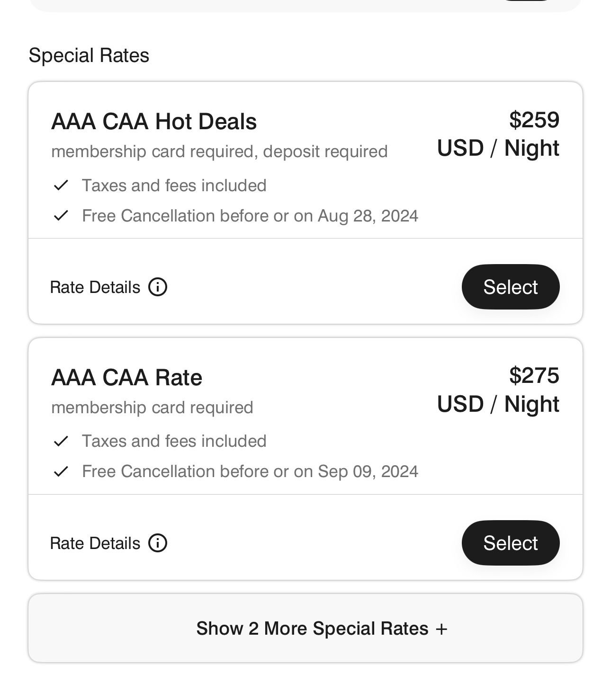The height and width of the screenshot is (700, 611).
Task: Click the Special Rates section heading
Action: click(89, 55)
